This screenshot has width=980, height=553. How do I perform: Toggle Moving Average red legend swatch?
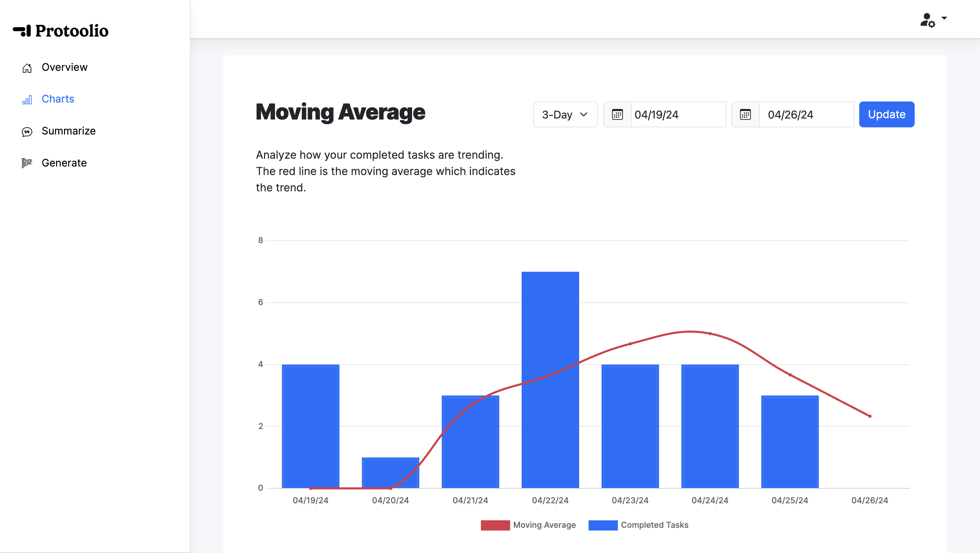[x=495, y=525]
